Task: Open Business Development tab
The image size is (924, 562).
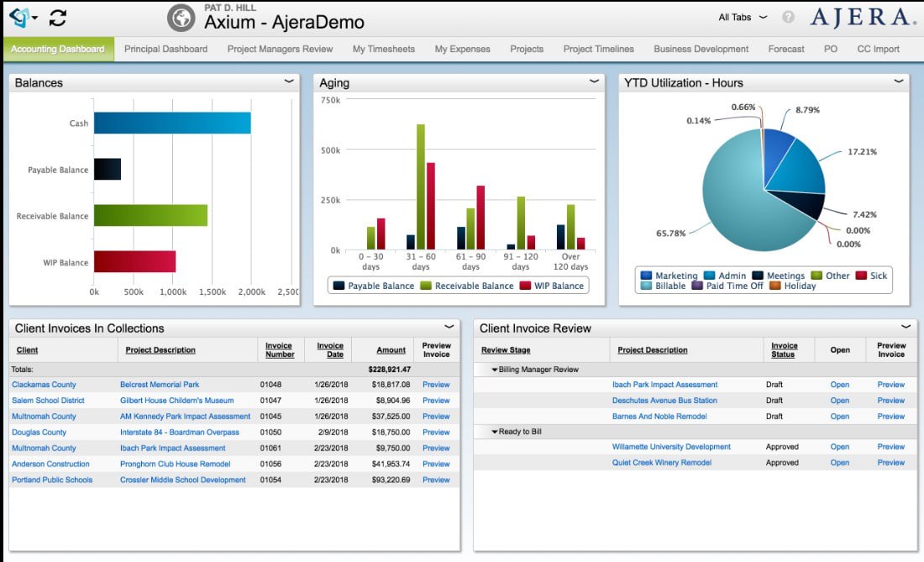Action: point(701,49)
